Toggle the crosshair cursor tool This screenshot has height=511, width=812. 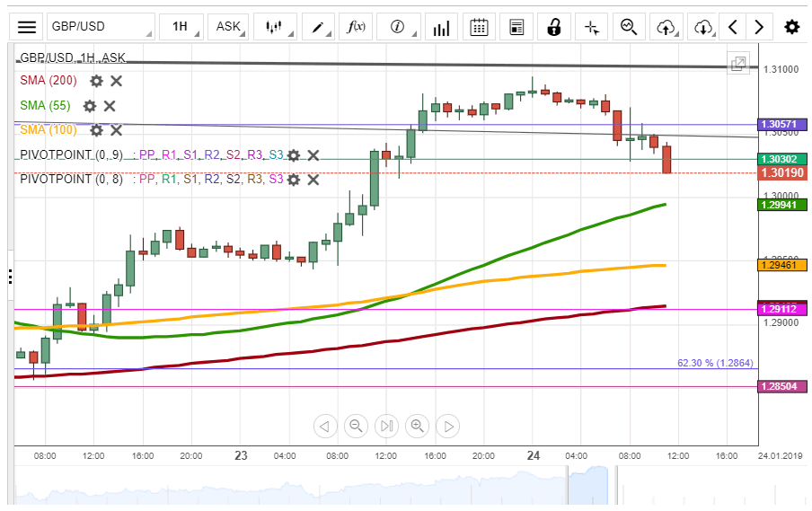pos(591,27)
